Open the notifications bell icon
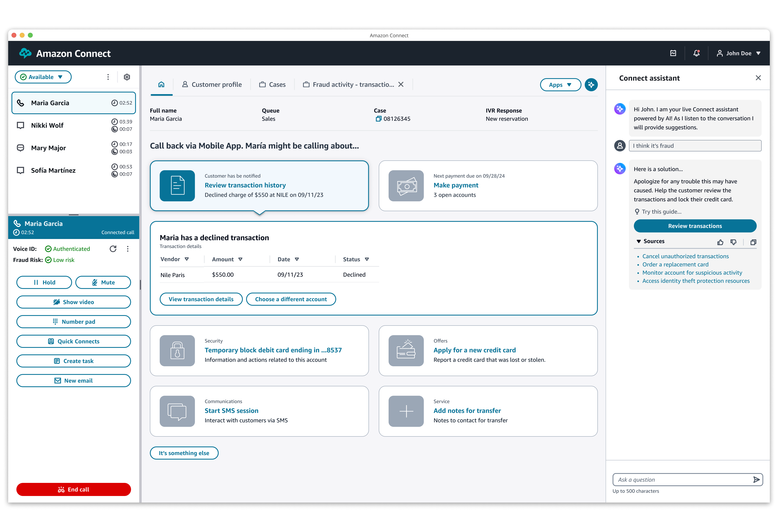Screen dimensions: 778x532 [x=696, y=53]
